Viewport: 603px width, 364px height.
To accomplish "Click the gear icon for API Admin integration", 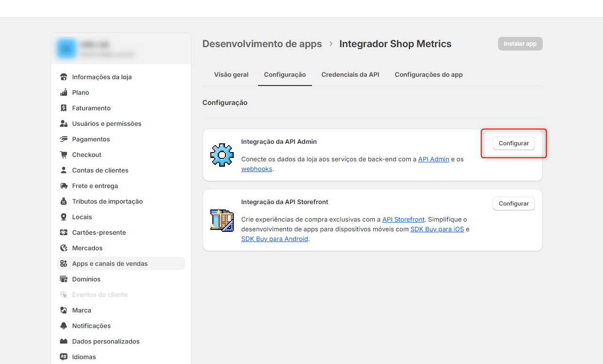I will (x=222, y=155).
